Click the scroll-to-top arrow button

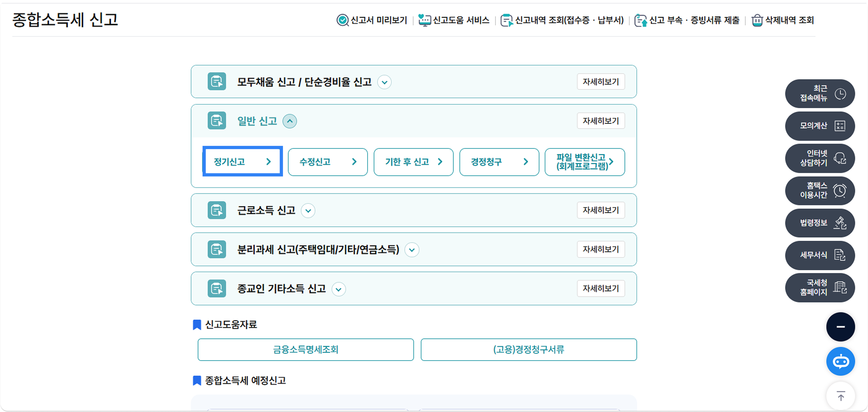click(840, 396)
